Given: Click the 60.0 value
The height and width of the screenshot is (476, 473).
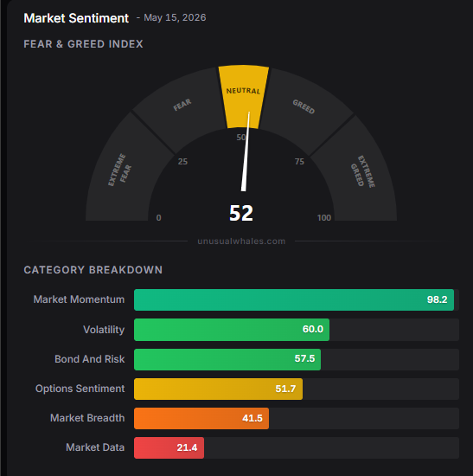Looking at the screenshot, I should coord(313,329).
